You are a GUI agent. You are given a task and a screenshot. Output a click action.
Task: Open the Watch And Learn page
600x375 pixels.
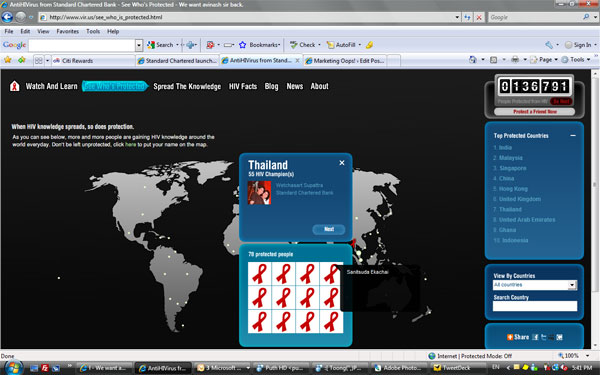[x=51, y=86]
